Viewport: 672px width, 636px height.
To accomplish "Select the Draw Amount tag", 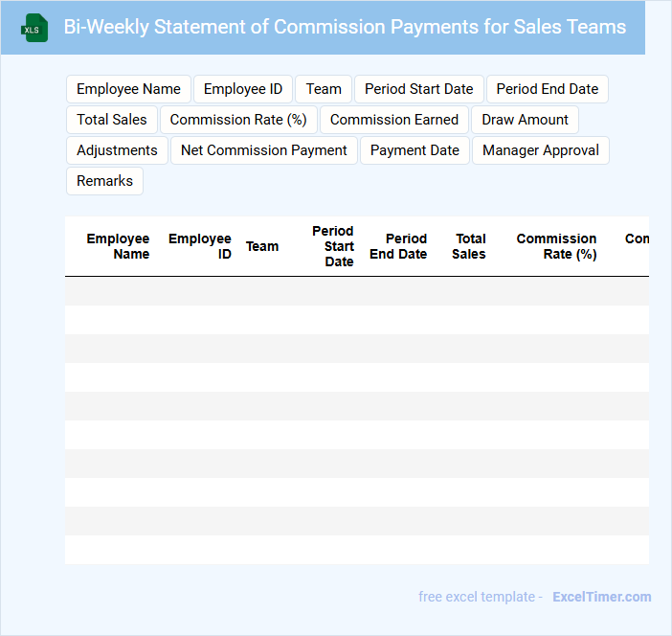I will pos(525,120).
